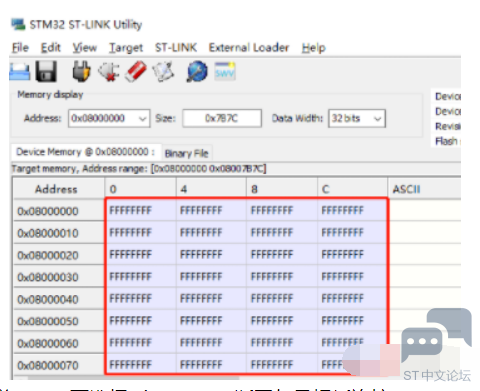Open the Edit menu
This screenshot has width=480, height=391.
[51, 48]
